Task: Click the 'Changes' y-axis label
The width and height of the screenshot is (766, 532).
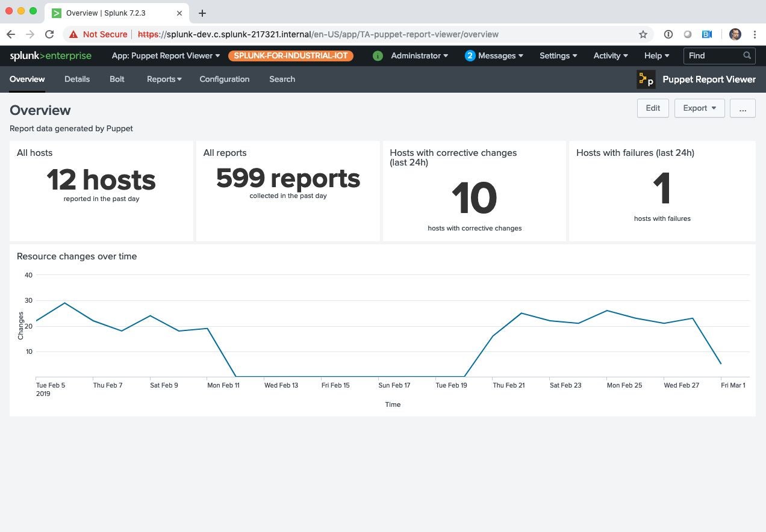Action: point(20,326)
